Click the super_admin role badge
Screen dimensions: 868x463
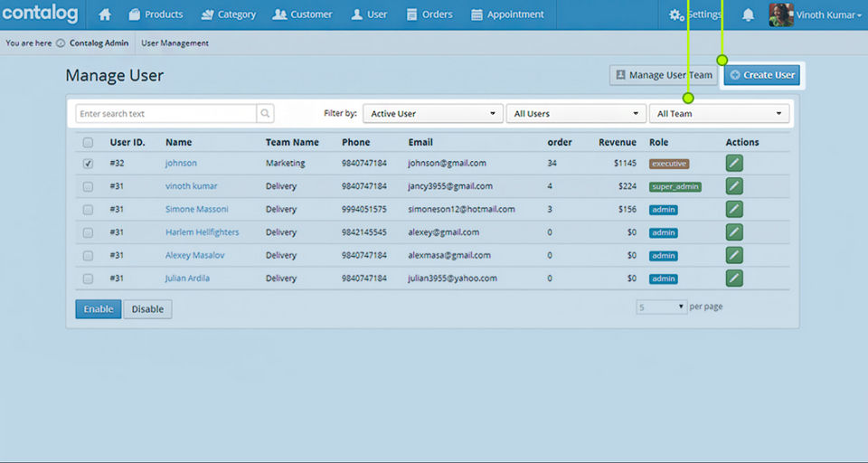coord(675,186)
